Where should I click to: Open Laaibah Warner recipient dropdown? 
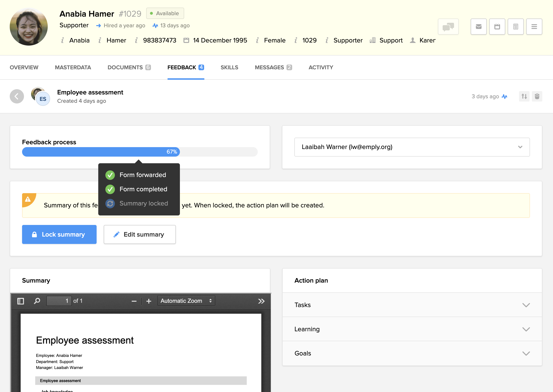coord(412,147)
